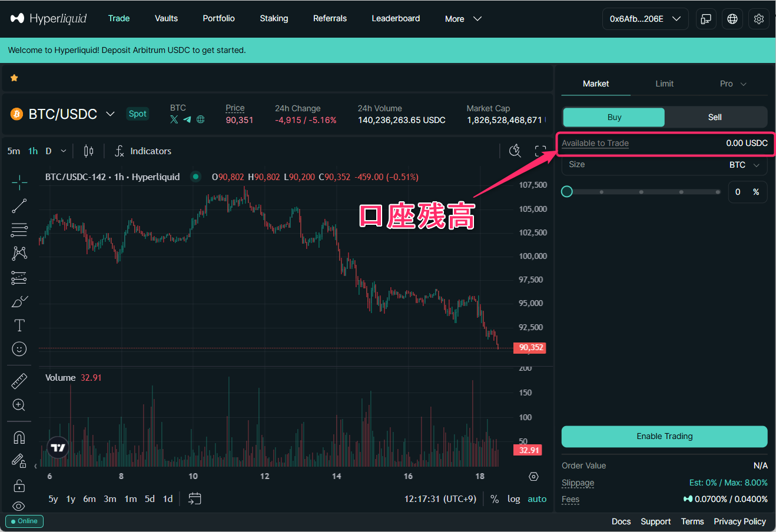This screenshot has width=776, height=532.
Task: Toggle log scale on chart
Action: coord(513,499)
